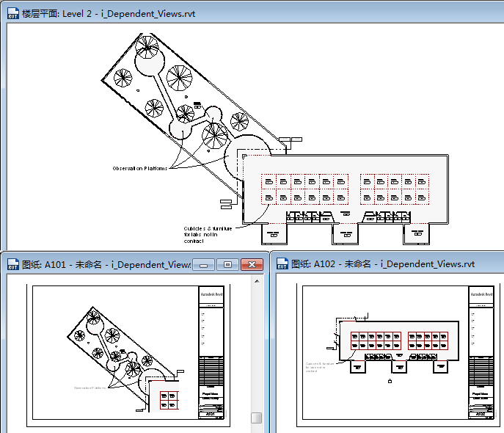504x433 pixels.
Task: Activate the A102 sheet window title bar
Action: [x=387, y=264]
